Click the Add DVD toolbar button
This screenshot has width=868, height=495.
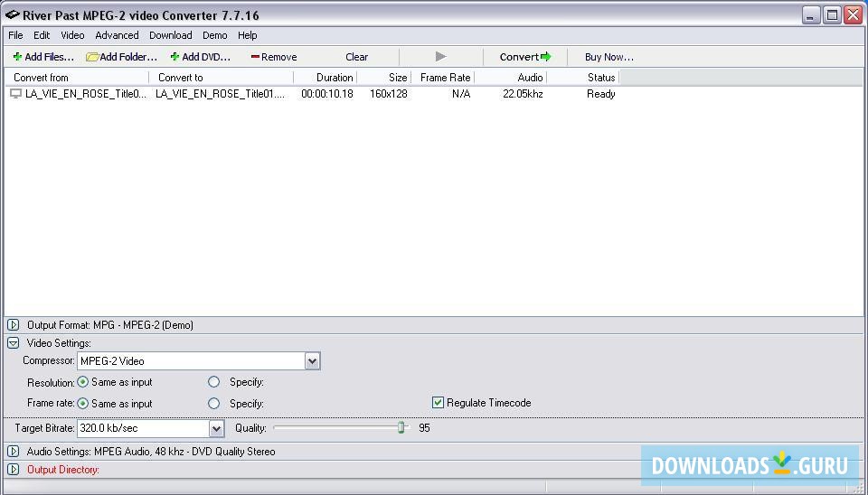[x=201, y=57]
